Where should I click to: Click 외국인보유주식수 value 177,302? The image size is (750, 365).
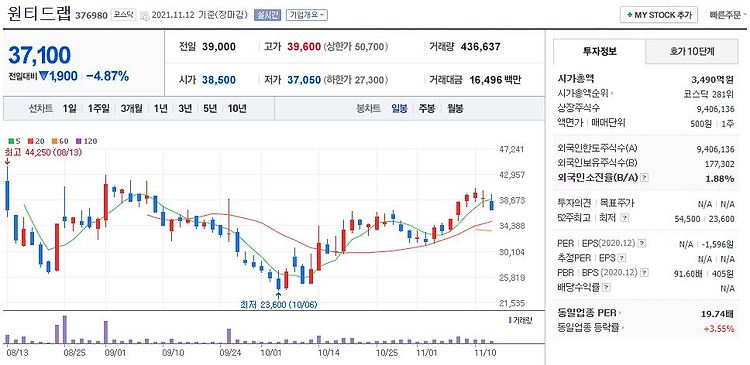(719, 164)
